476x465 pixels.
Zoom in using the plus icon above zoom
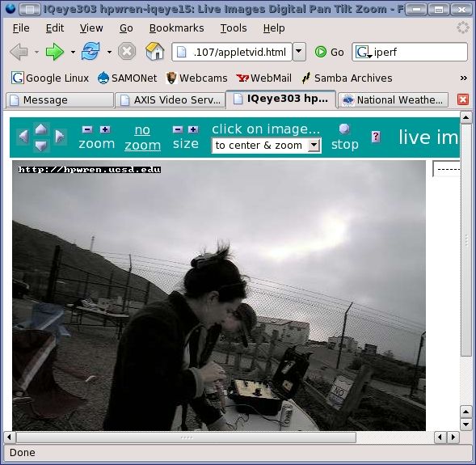tap(105, 129)
